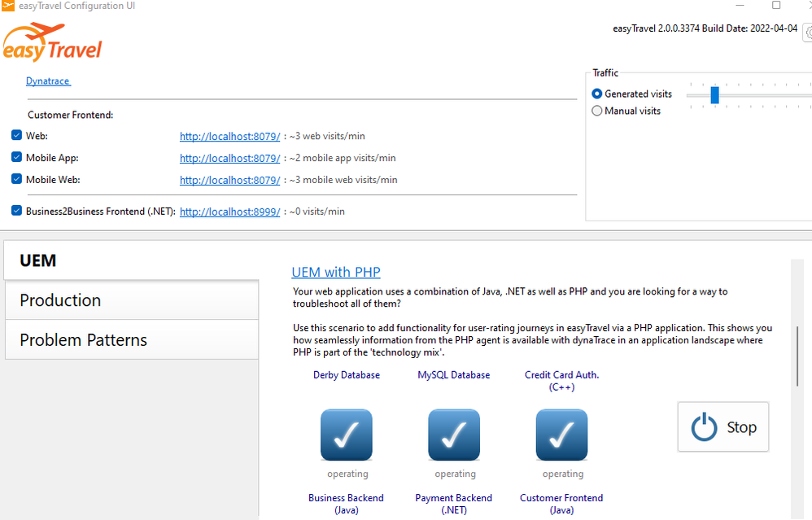Click the Credit Card Auth status icon
The image size is (812, 520).
[x=561, y=435]
